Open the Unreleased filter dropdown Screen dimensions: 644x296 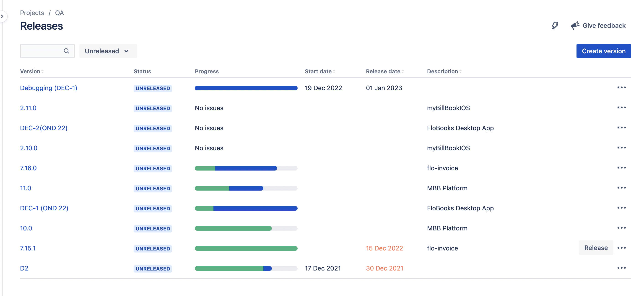pyautogui.click(x=108, y=51)
